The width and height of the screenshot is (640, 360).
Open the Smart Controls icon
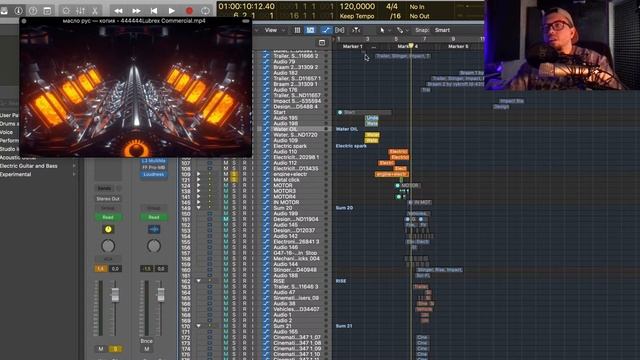[66, 11]
